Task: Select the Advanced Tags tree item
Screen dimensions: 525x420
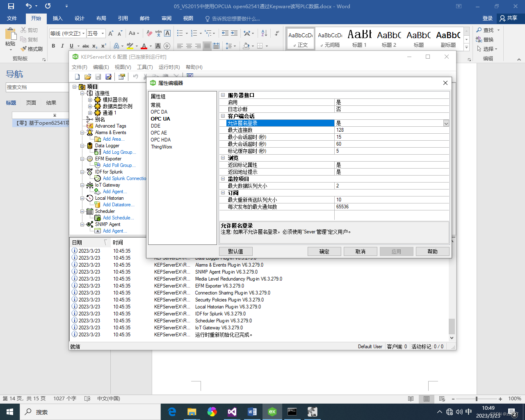Action: coord(111,126)
